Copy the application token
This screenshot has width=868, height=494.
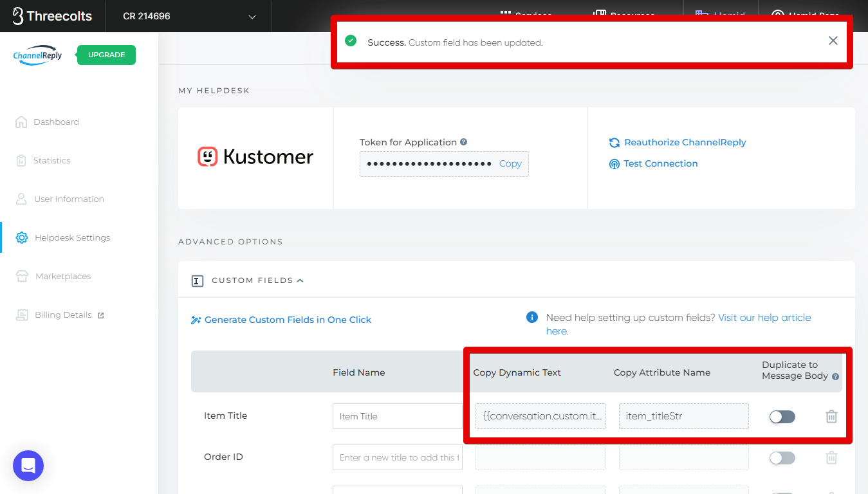pyautogui.click(x=510, y=163)
